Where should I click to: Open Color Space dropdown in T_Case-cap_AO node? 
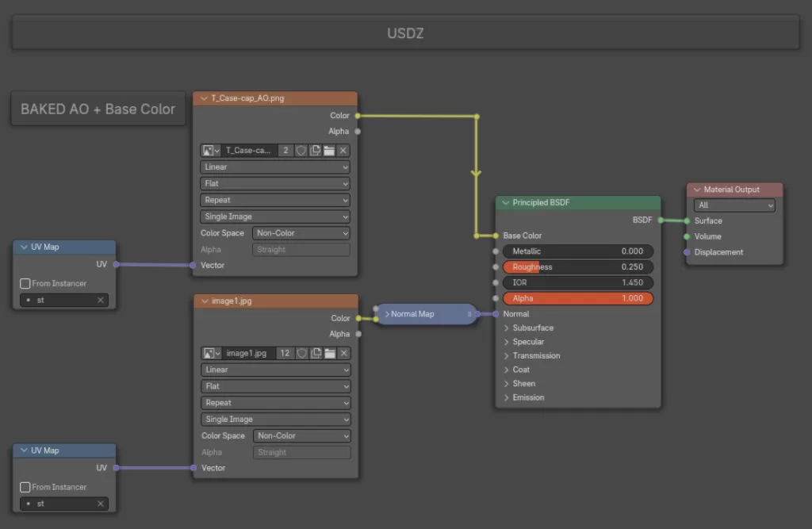(301, 233)
